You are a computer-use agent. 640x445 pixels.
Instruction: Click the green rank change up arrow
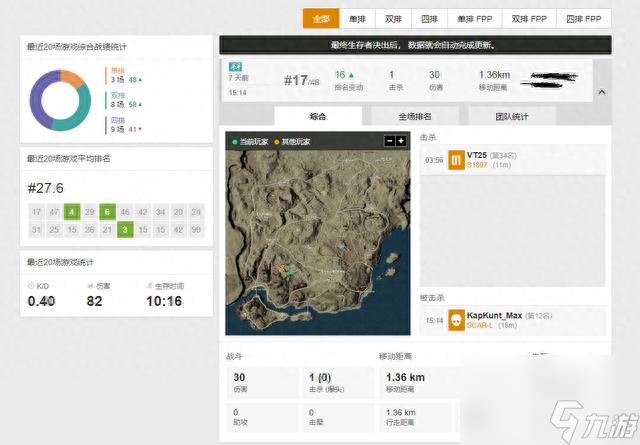pos(351,75)
